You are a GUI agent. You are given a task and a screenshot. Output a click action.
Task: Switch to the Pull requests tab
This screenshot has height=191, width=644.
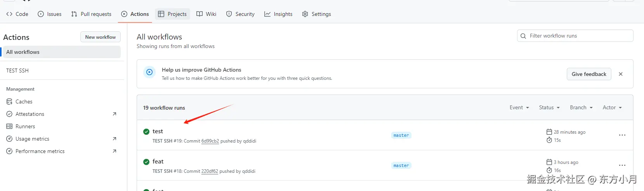pos(91,14)
